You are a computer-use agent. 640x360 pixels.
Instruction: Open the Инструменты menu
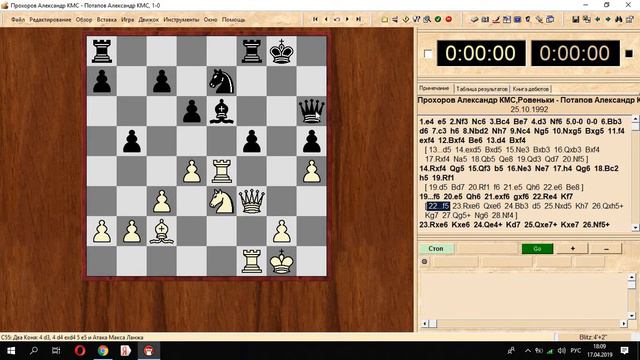(181, 20)
